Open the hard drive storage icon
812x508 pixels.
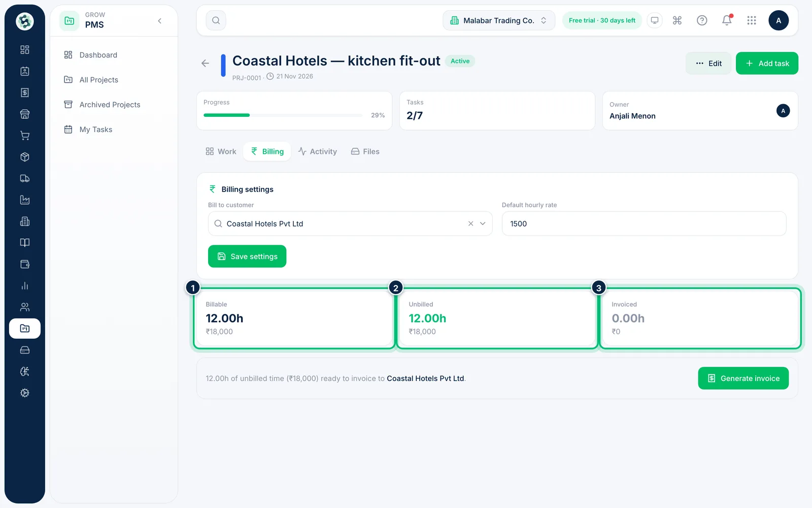coord(24,350)
